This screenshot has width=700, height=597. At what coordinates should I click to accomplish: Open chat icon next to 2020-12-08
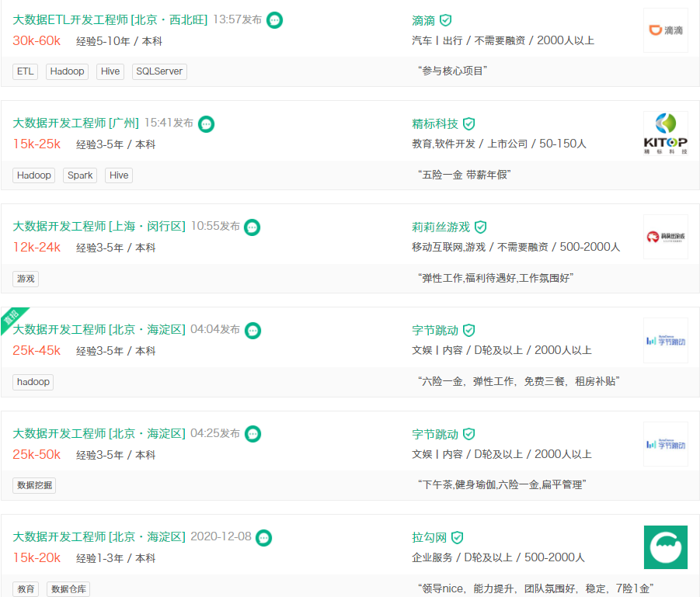pos(264,537)
